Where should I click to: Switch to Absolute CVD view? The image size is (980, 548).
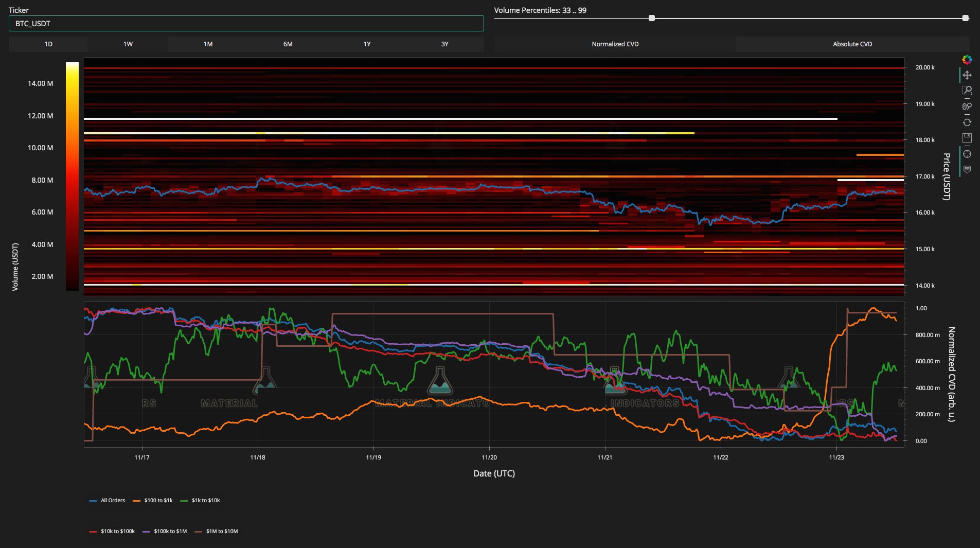click(x=852, y=44)
